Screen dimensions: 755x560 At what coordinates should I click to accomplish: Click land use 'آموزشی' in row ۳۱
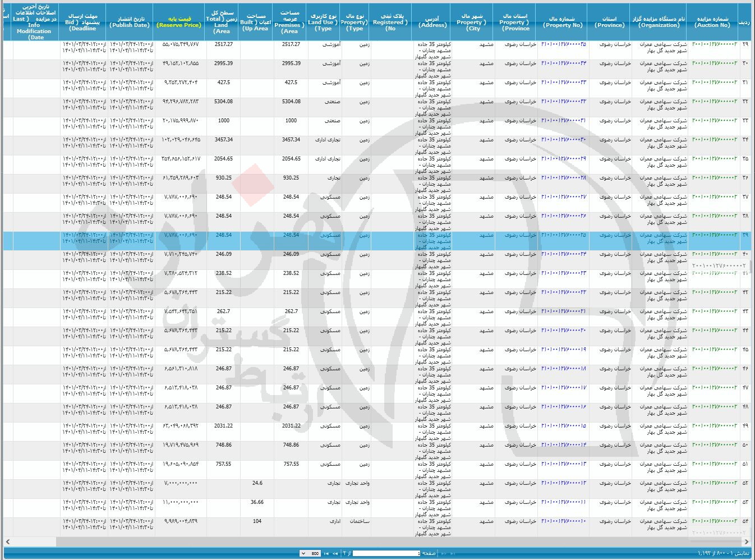pos(332,82)
